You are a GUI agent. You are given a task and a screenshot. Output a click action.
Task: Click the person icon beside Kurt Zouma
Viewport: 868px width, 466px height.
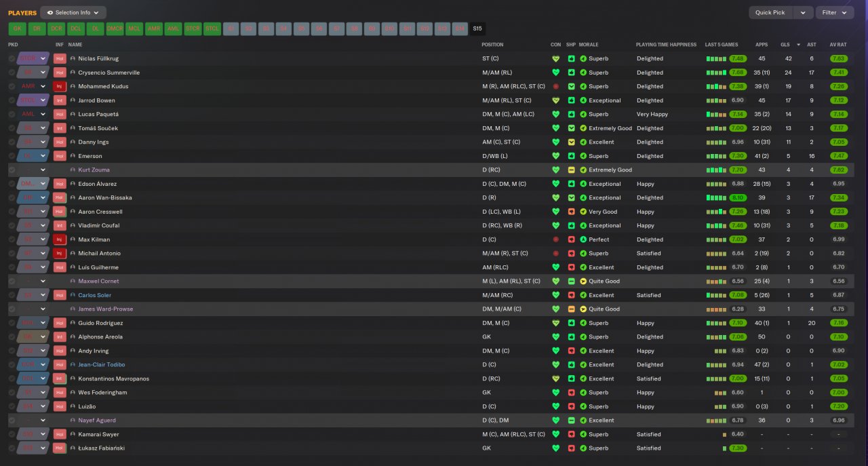[x=73, y=170]
